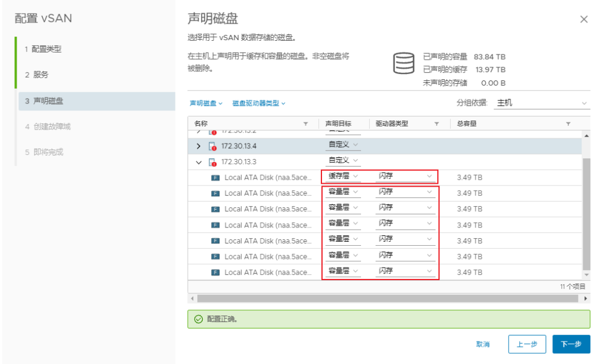Click the 下一步 button

click(x=571, y=344)
